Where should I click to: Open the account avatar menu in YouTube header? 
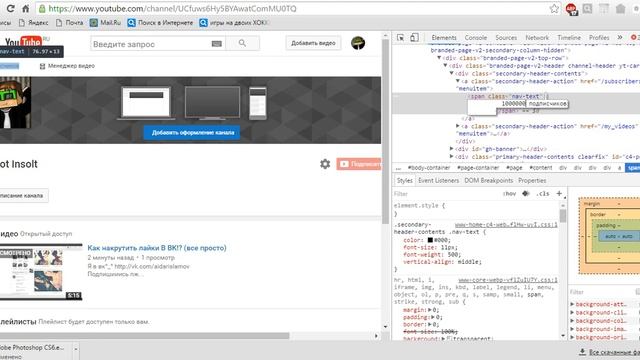[358, 43]
